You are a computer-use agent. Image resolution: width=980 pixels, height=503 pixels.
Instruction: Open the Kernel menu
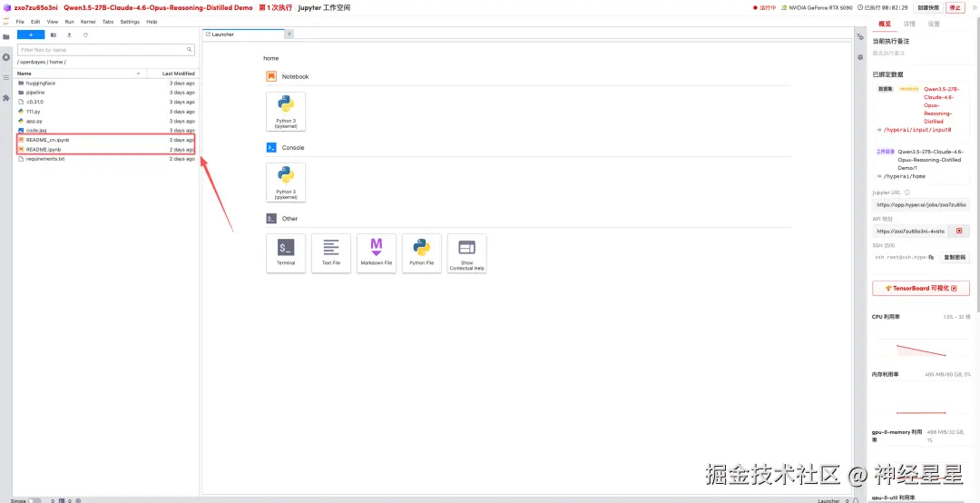coord(88,21)
